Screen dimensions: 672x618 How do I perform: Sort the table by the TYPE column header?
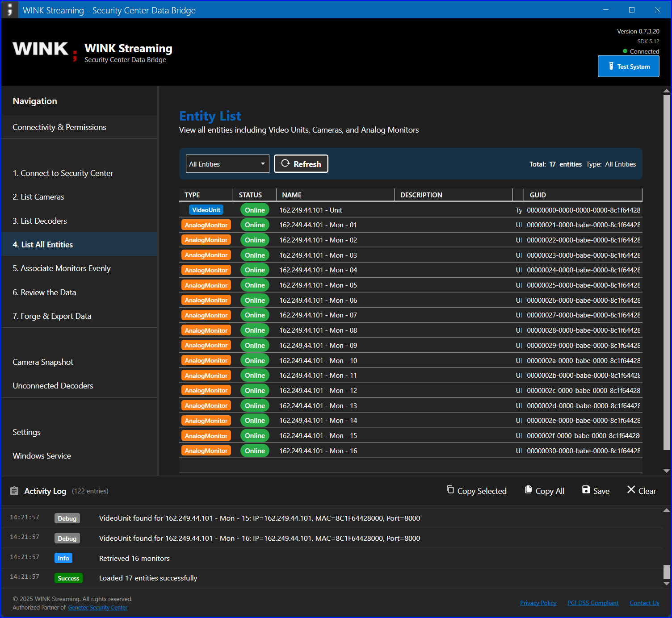pos(192,195)
